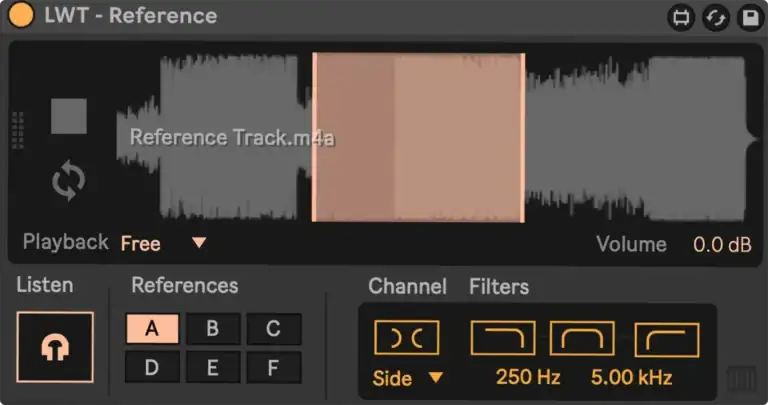Click the LWT - Reference device title

tap(131, 16)
